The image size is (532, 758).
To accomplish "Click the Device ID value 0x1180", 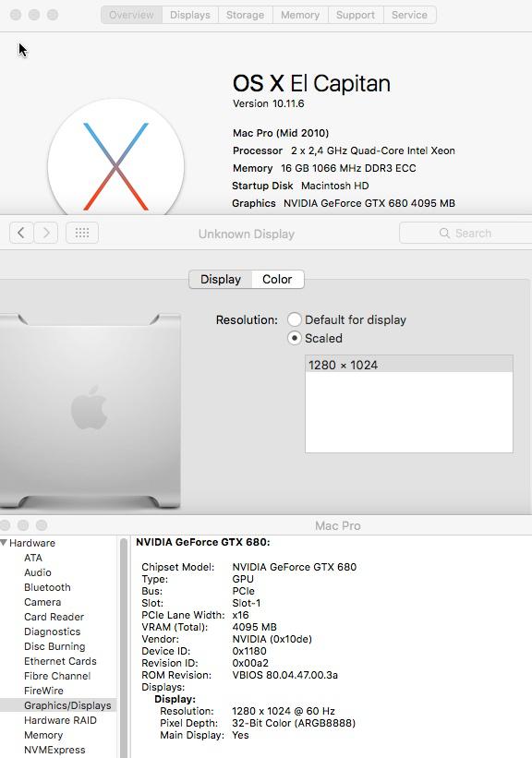I will click(249, 651).
